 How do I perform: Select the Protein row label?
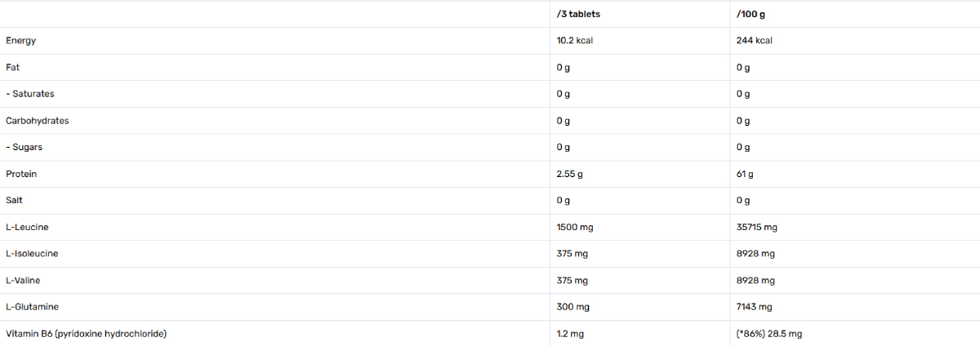click(x=21, y=174)
